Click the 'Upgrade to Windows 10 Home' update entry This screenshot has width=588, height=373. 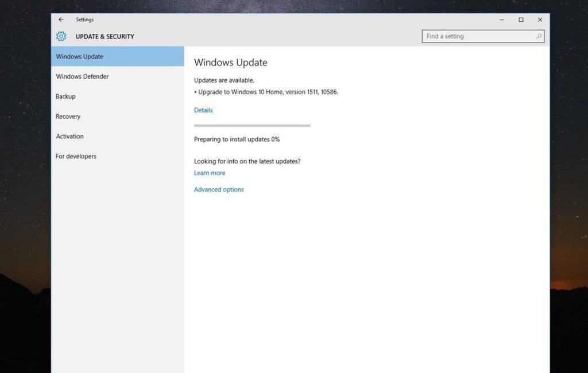268,92
